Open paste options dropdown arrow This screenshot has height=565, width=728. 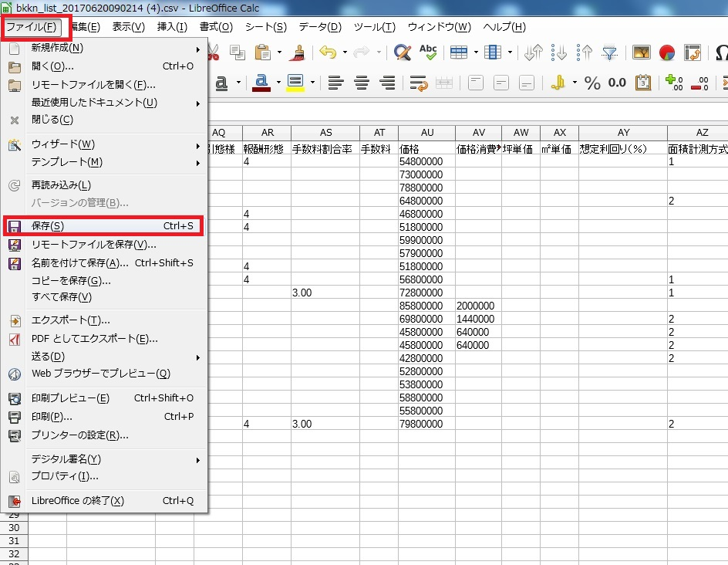279,52
